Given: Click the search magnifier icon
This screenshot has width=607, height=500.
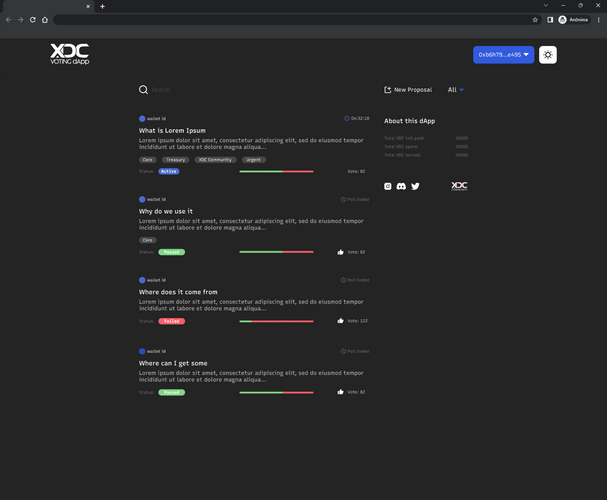Looking at the screenshot, I should pyautogui.click(x=143, y=90).
